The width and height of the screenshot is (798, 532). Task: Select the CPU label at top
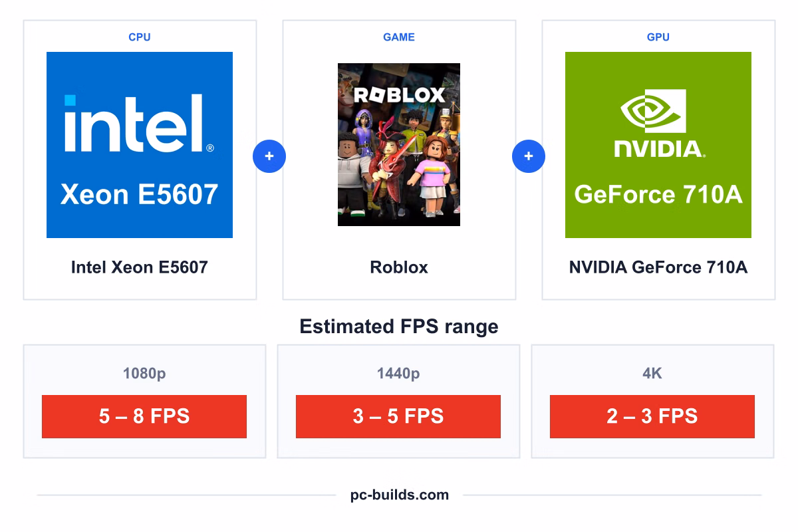(x=140, y=37)
